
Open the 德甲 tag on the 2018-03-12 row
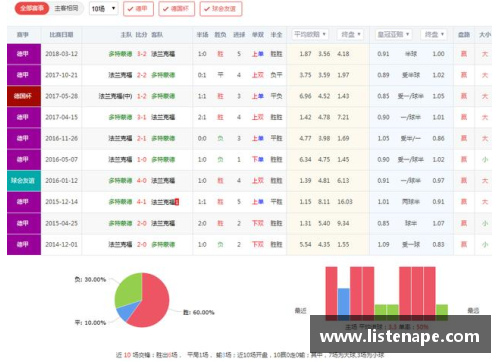point(24,54)
